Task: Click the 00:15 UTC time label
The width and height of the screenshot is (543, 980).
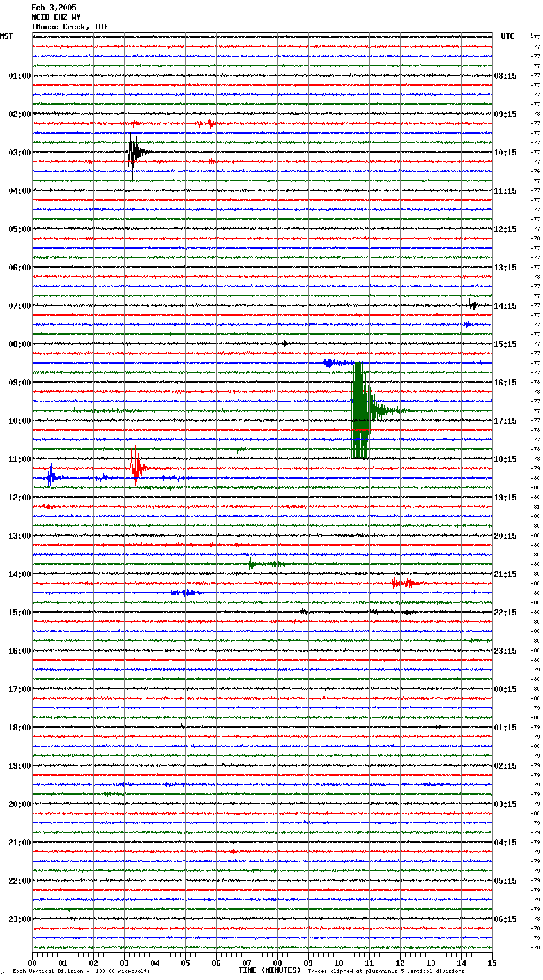Action: pyautogui.click(x=505, y=689)
